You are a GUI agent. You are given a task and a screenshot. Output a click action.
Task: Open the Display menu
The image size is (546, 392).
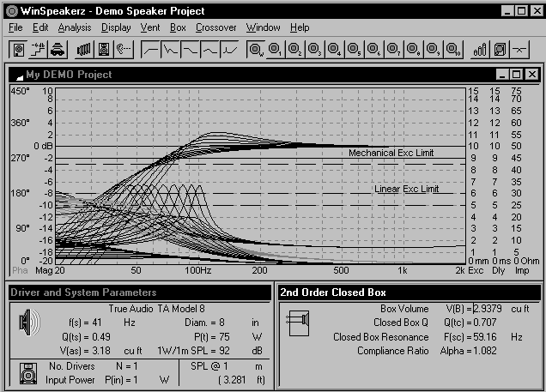[116, 27]
